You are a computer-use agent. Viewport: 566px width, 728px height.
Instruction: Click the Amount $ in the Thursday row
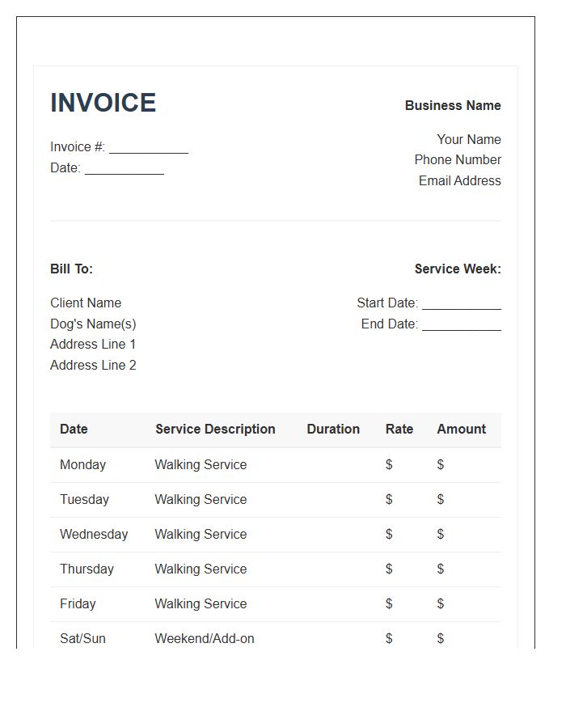pos(441,569)
